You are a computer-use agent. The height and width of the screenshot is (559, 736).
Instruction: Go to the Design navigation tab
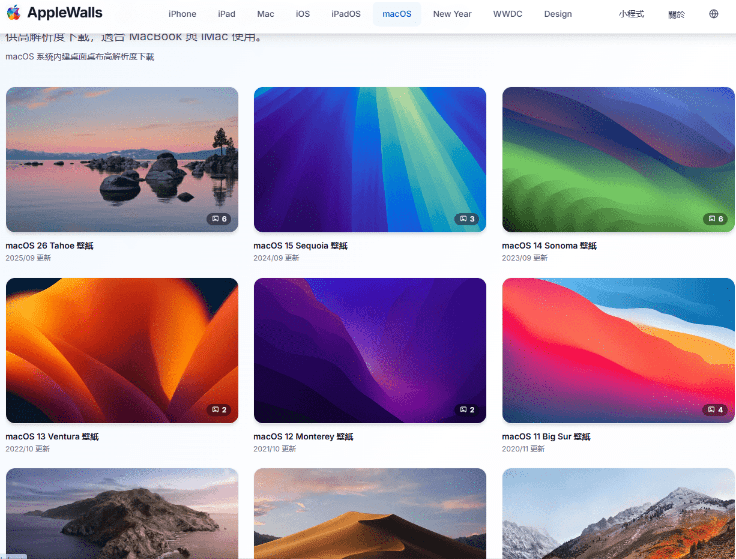[558, 14]
